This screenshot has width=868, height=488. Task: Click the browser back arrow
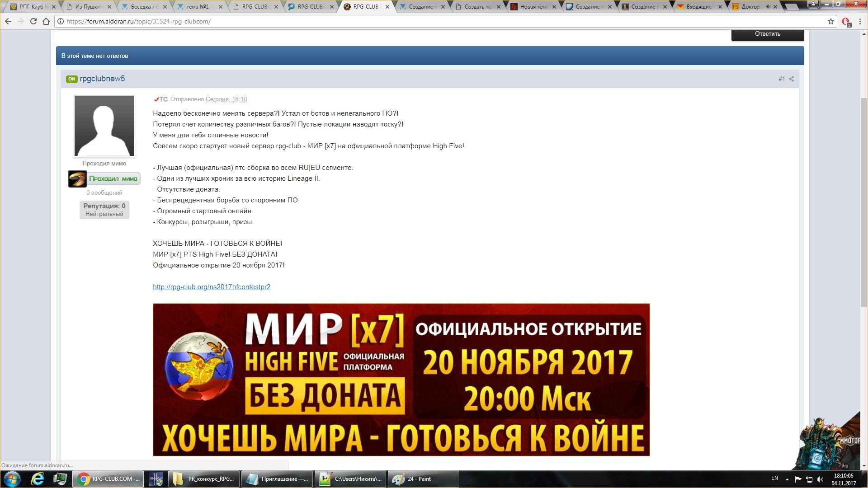pos(8,21)
